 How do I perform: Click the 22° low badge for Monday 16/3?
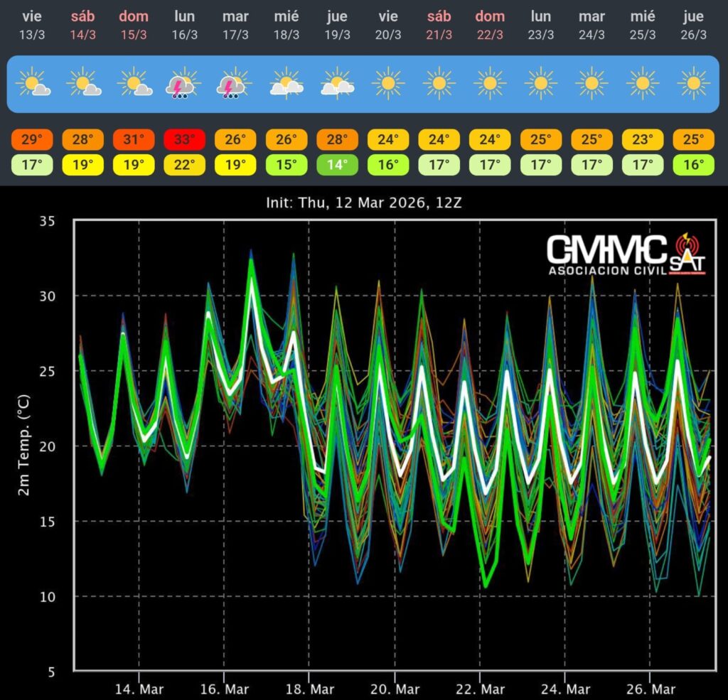185,166
